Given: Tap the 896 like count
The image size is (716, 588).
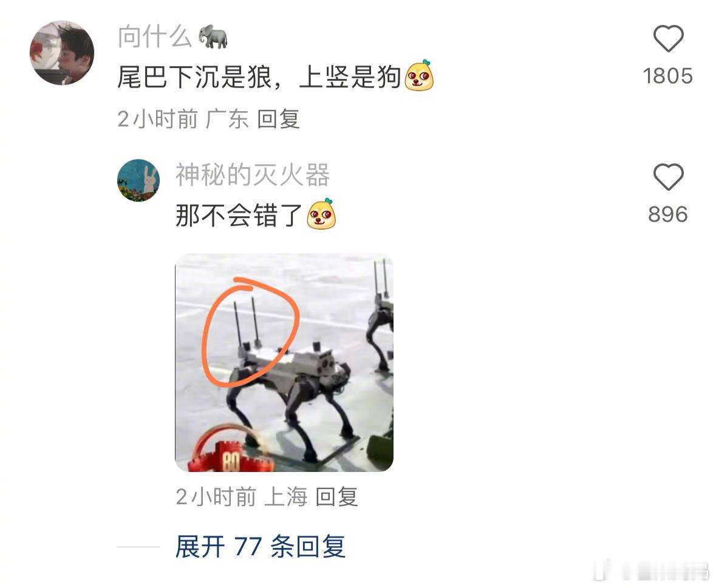Looking at the screenshot, I should point(668,214).
